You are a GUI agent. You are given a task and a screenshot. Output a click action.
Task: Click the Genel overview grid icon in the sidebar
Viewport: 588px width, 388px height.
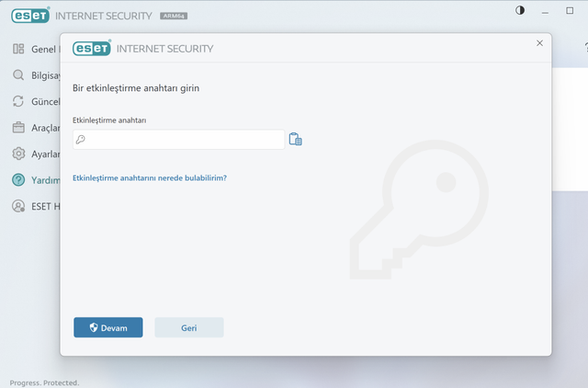pos(18,49)
